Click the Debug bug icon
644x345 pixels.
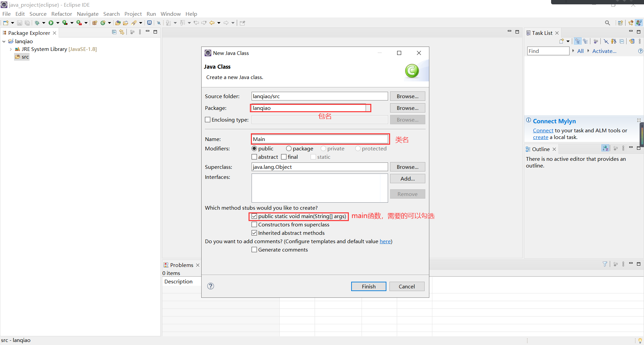[37, 23]
